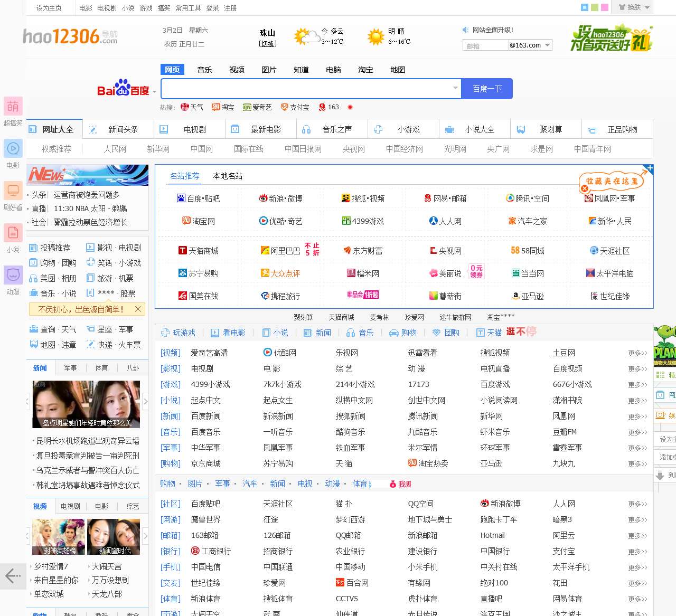
Task: Open 腾讯·空间 site link
Action: pyautogui.click(x=528, y=198)
